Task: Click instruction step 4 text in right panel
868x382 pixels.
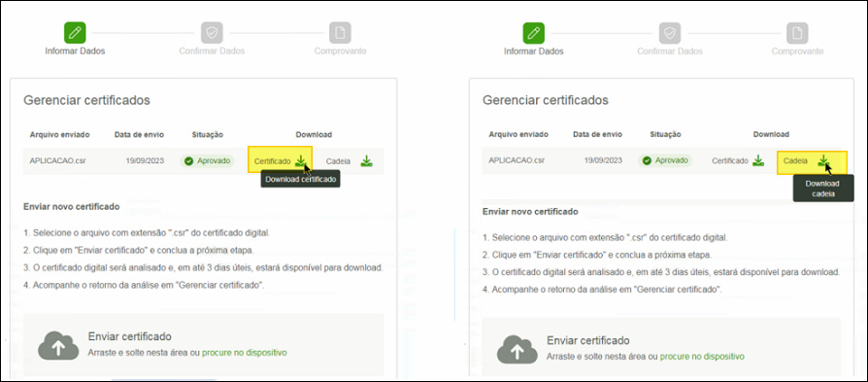Action: coord(602,290)
